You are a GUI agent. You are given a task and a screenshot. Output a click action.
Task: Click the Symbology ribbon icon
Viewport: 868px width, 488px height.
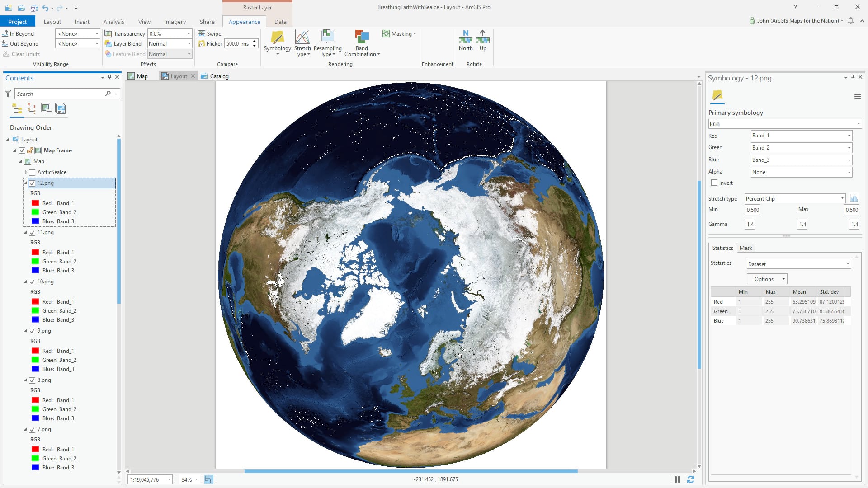pos(277,38)
